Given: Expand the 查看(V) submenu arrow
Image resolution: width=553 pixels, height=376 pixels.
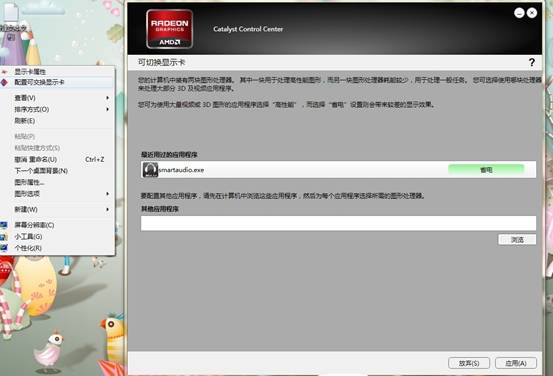Looking at the screenshot, I should tap(107, 98).
